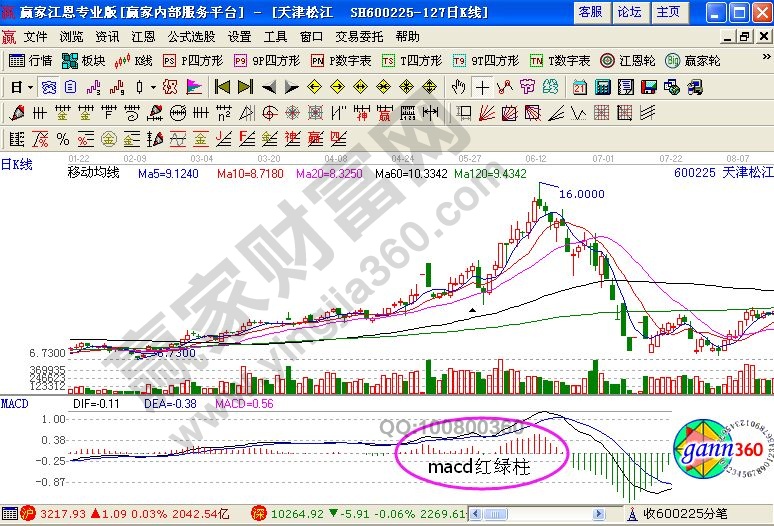Expand the 日 period dropdown
Viewport: 774px width, 526px height.
[x=22, y=87]
